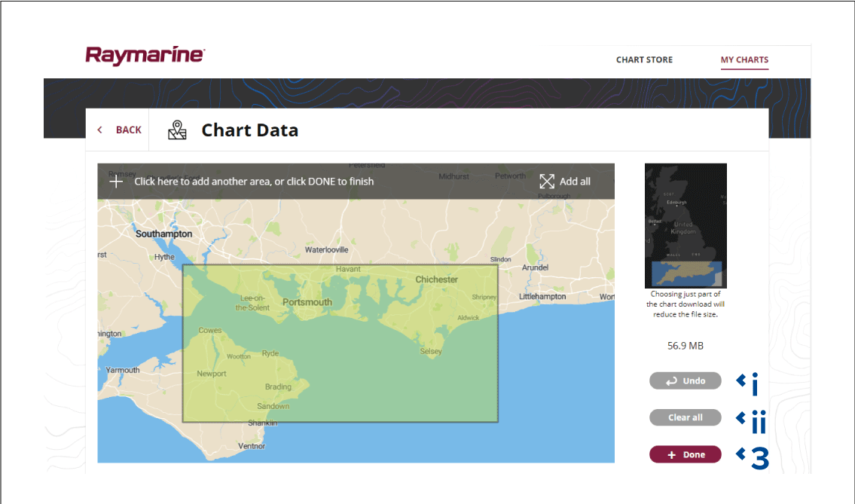Click the back chevron arrow icon

coord(99,130)
